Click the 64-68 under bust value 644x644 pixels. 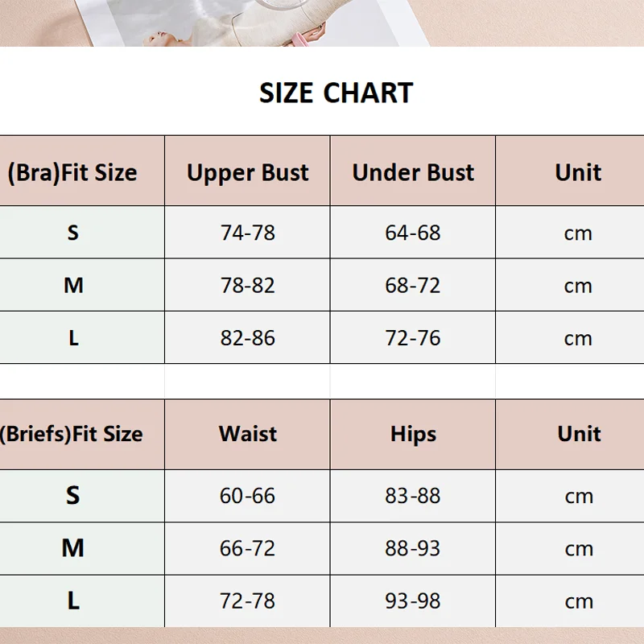click(x=413, y=233)
